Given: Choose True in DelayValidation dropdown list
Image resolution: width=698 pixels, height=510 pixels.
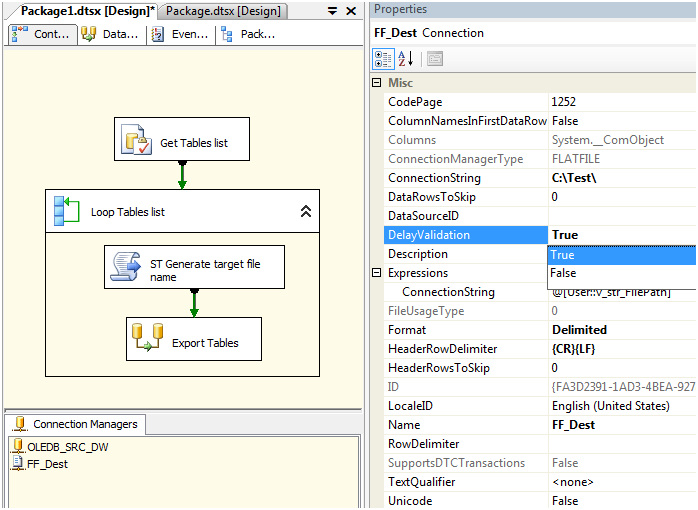Looking at the screenshot, I should click(621, 255).
